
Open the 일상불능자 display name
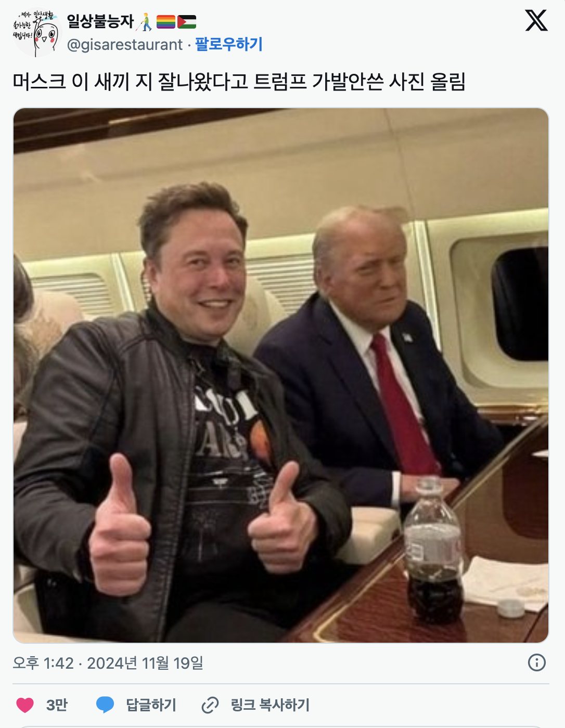coord(100,21)
